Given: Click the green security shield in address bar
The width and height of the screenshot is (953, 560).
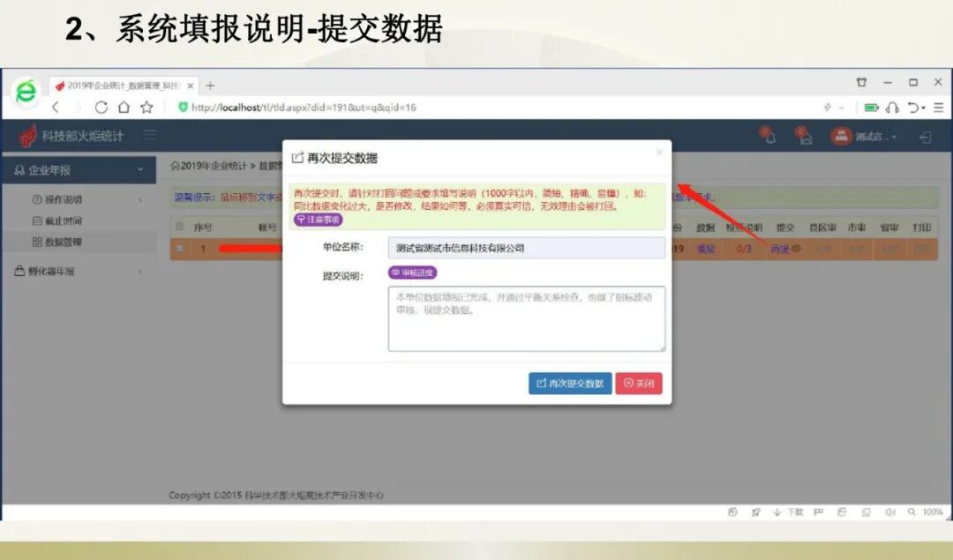Looking at the screenshot, I should pyautogui.click(x=183, y=108).
